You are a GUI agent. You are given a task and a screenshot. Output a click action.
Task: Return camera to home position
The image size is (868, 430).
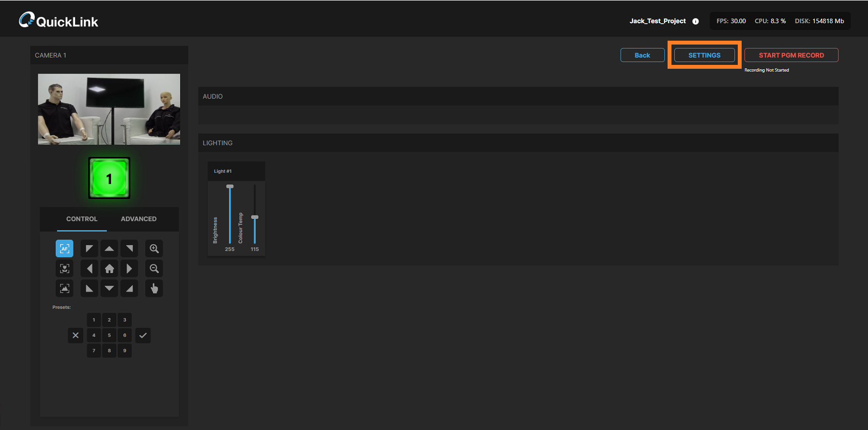(109, 269)
